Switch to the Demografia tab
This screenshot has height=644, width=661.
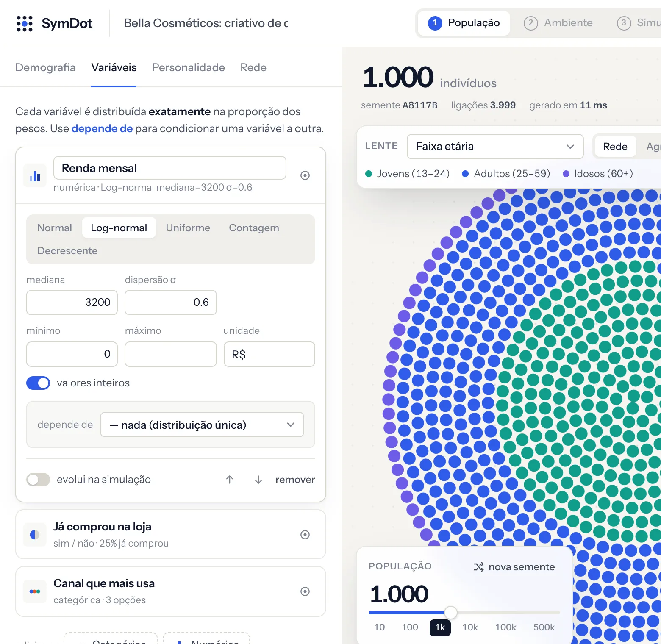(x=45, y=67)
